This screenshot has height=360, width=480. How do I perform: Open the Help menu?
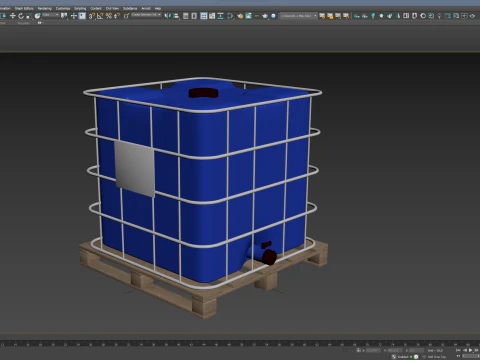click(x=158, y=8)
